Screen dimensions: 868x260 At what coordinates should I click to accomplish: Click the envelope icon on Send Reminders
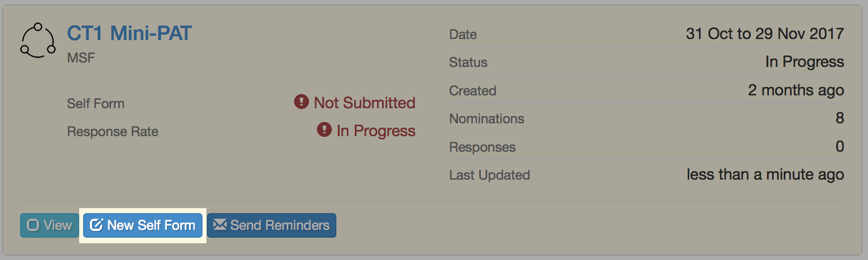pos(220,225)
